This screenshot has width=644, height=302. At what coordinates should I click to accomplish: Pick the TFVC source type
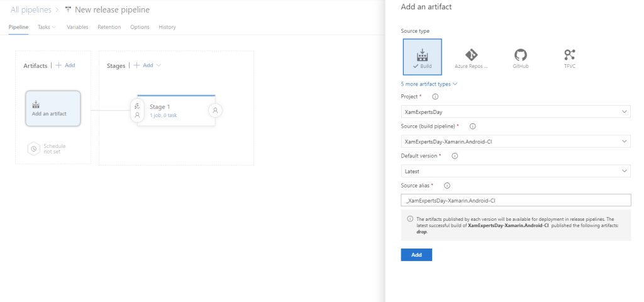(569, 57)
